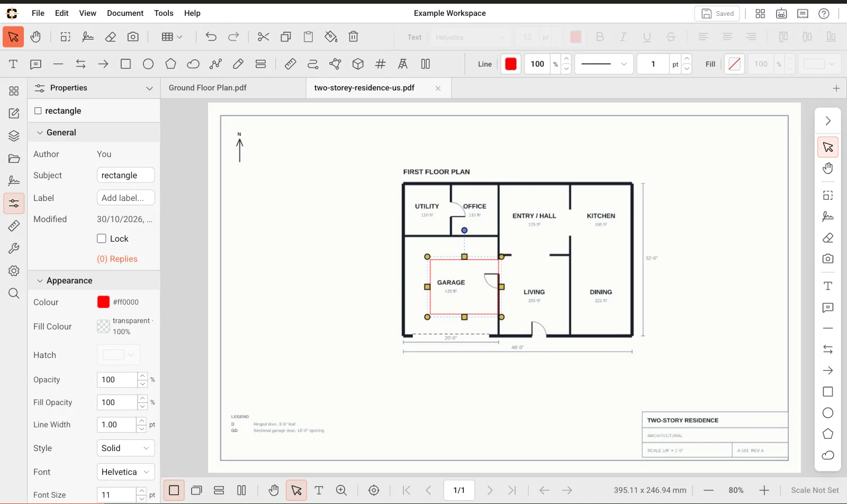Open the File menu
The width and height of the screenshot is (847, 504).
pyautogui.click(x=38, y=13)
